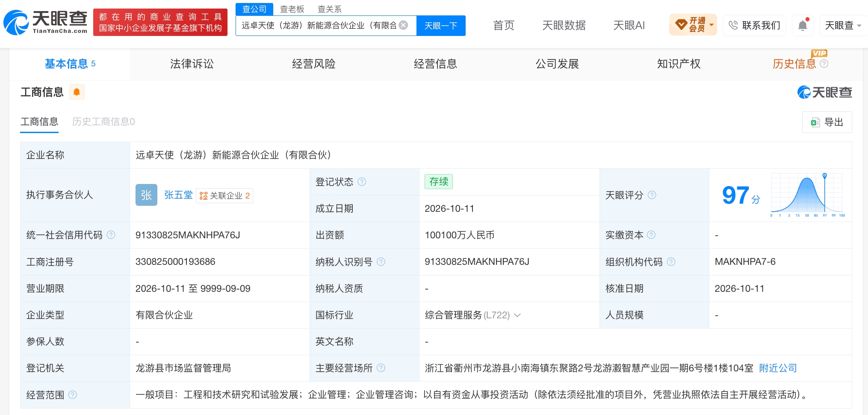Click the 联系我们 button

coord(754,26)
